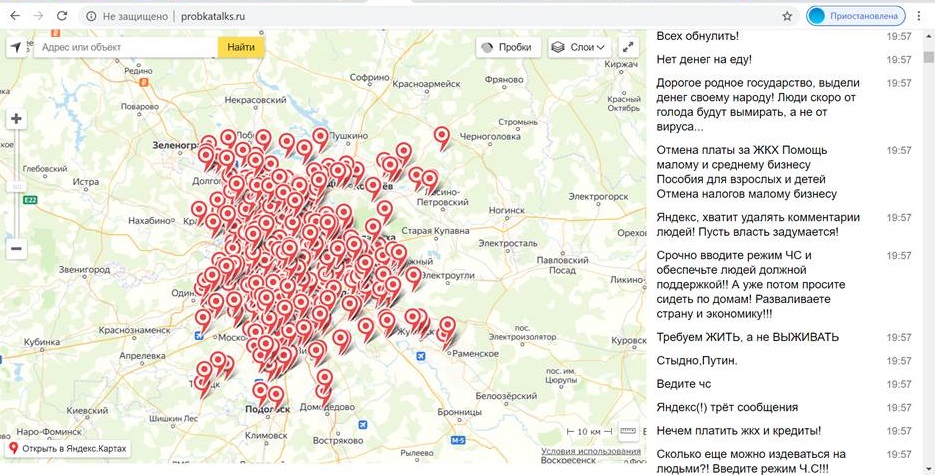Viewport: 935px width, 475px height.
Task: Click the M-5 highway shield on map
Action: pyautogui.click(x=457, y=440)
